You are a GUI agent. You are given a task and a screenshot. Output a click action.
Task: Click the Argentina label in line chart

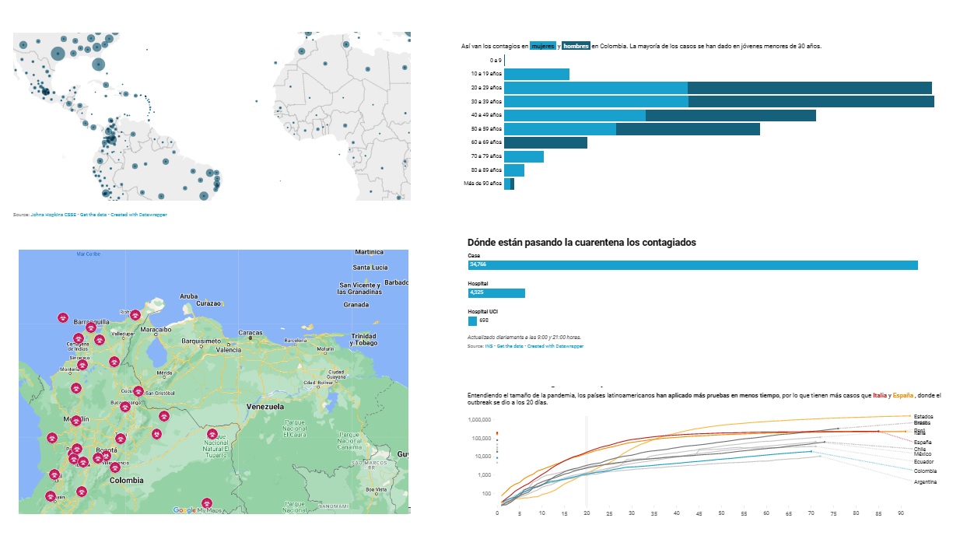click(x=924, y=482)
